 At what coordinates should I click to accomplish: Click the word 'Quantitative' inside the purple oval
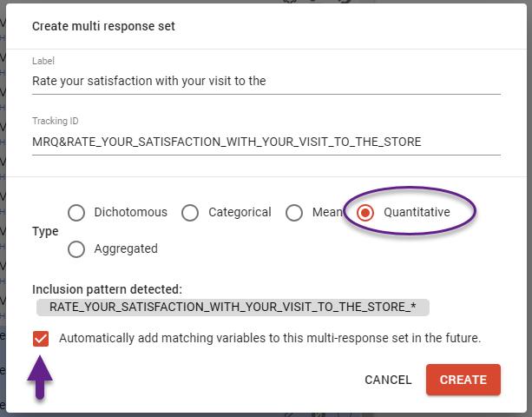pos(417,212)
